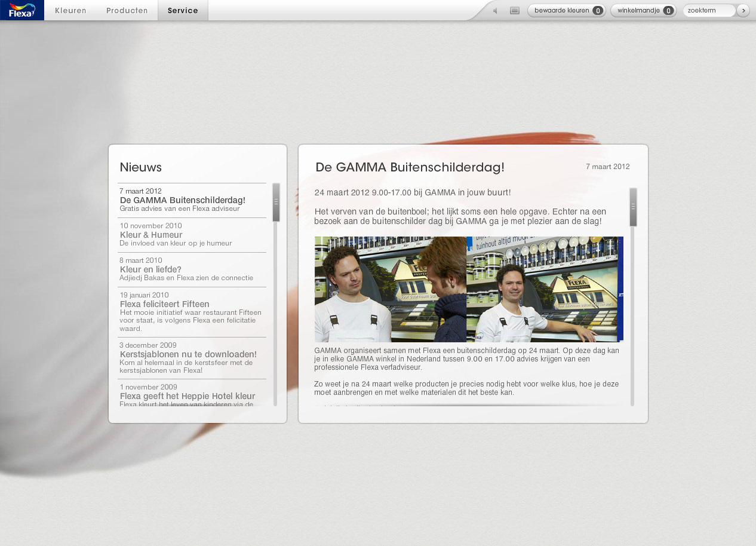Click text Adjiedj Bakas en Flexa zien de connectie
Screen dimensions: 756x546
click(x=186, y=278)
